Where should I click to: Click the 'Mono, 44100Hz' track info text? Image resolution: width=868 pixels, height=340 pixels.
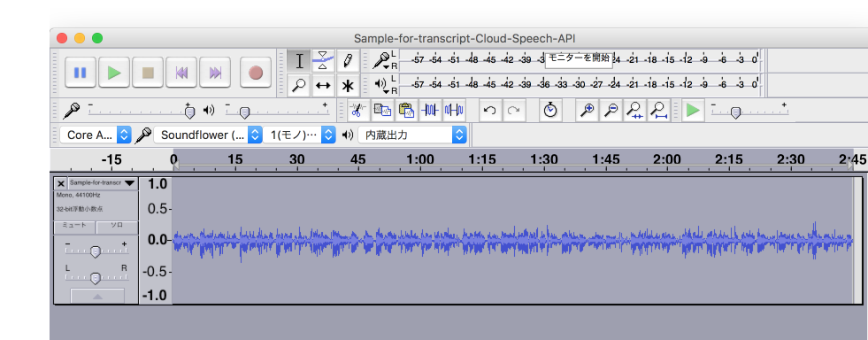[78, 196]
